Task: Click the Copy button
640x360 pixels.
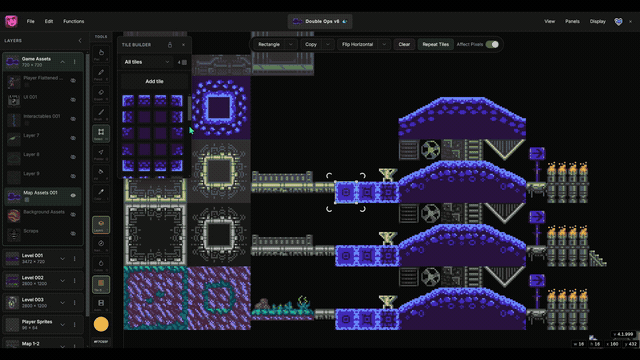Action: pyautogui.click(x=311, y=44)
